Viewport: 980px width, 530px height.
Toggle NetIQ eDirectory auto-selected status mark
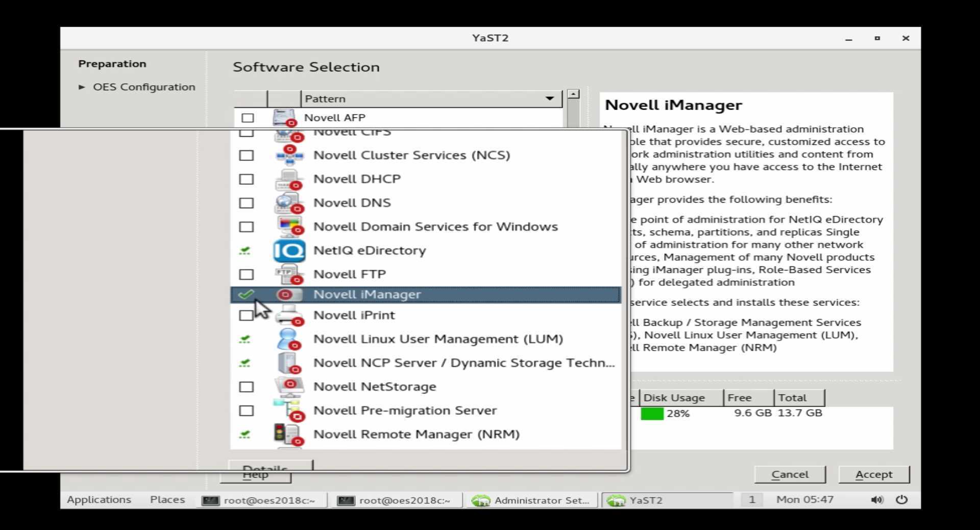tap(245, 251)
